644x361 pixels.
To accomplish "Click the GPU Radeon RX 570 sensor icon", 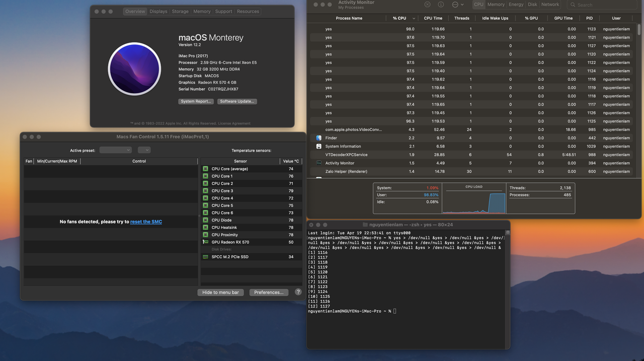I will coord(205,242).
